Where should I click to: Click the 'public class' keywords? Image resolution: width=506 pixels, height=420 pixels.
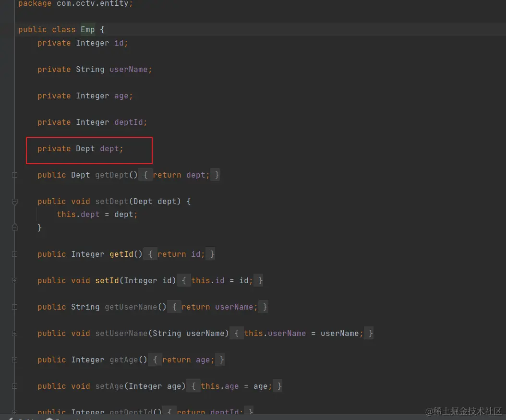tap(47, 30)
